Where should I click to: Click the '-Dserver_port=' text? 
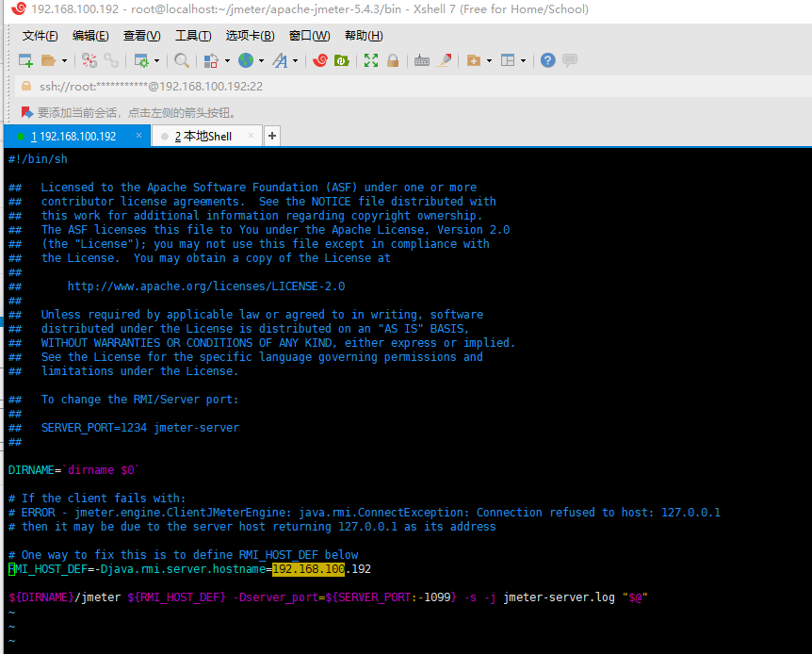coord(279,597)
